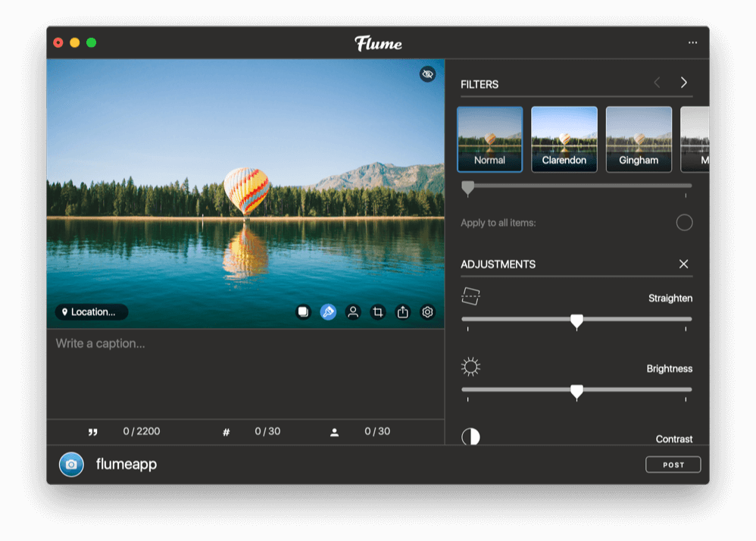Click the Straighten rotate icon
This screenshot has height=541, width=756.
471,296
